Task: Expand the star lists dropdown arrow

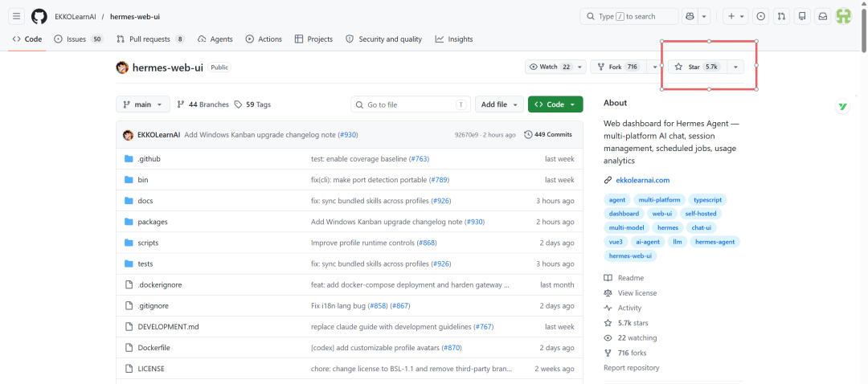Action: (735, 67)
